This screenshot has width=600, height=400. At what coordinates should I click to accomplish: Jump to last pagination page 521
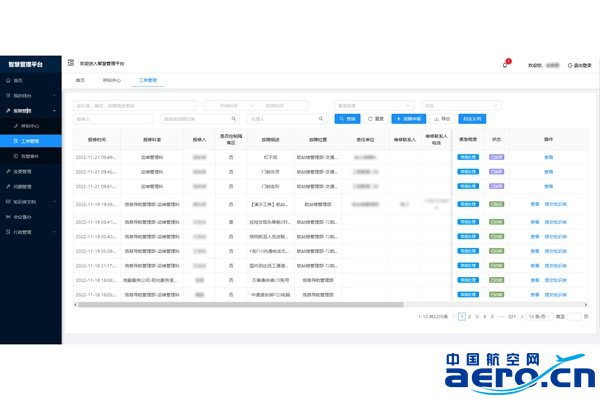pyautogui.click(x=512, y=317)
